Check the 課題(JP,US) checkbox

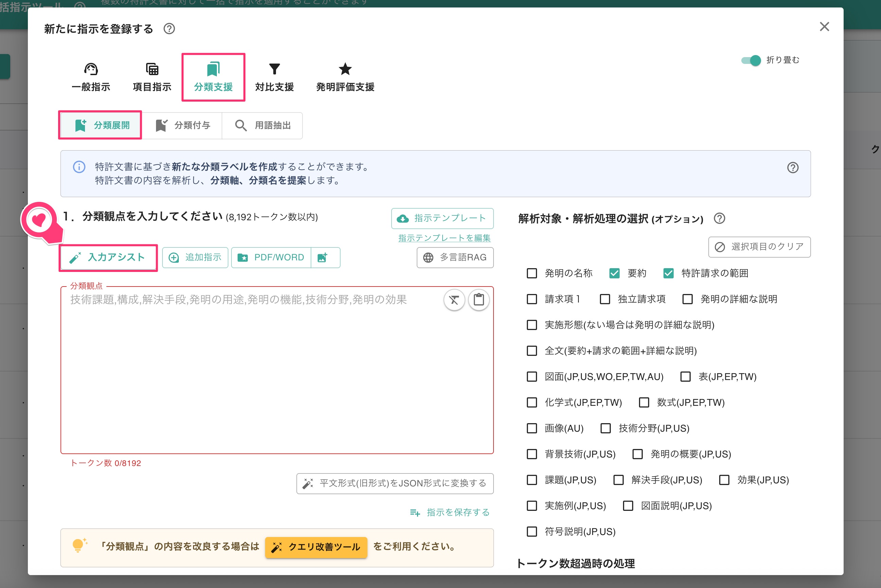pyautogui.click(x=532, y=480)
